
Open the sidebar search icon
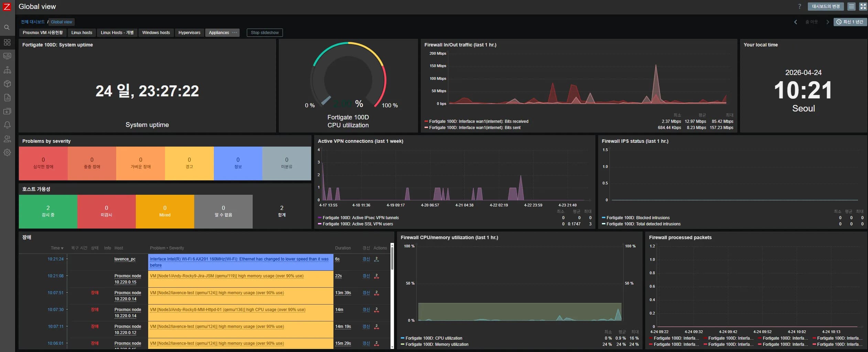click(x=7, y=27)
